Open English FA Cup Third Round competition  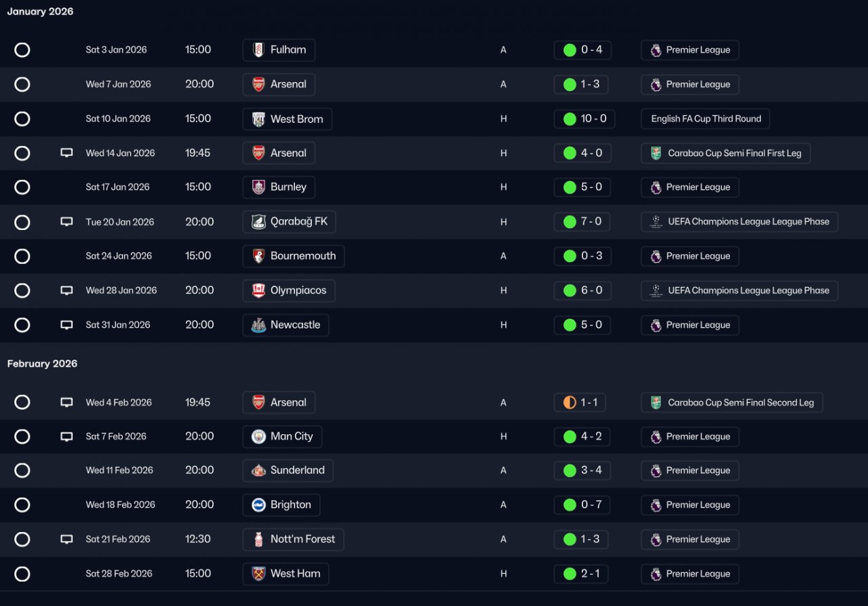705,119
